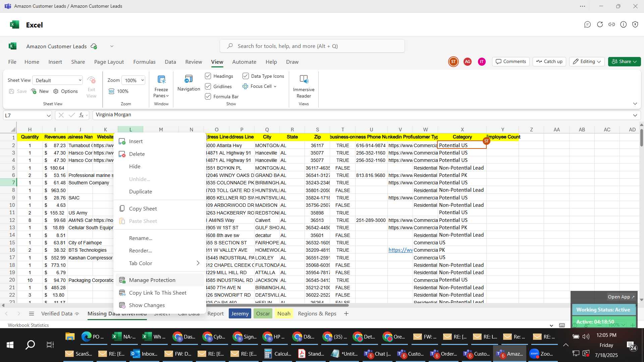Click the Focus Cell icon
Image resolution: width=644 pixels, height=362 pixels.
coord(245,86)
